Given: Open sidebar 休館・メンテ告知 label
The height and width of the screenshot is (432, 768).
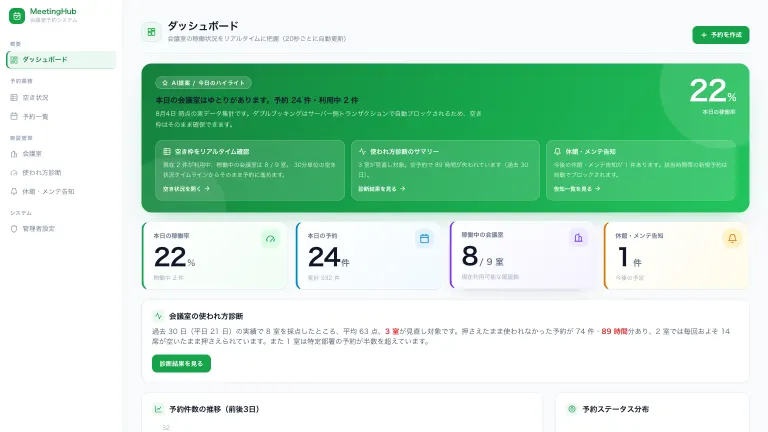Looking at the screenshot, I should click(48, 192).
